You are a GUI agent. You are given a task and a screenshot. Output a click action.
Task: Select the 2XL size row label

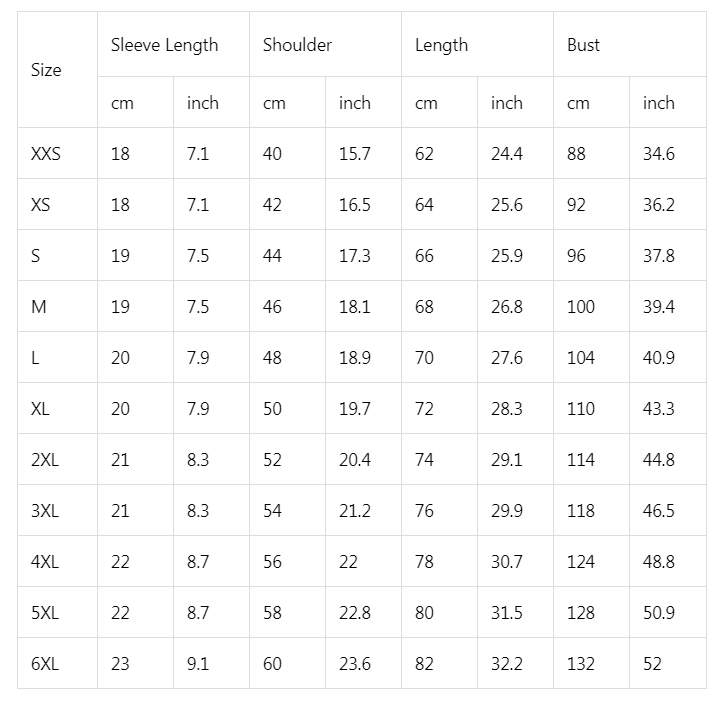[x=45, y=460]
